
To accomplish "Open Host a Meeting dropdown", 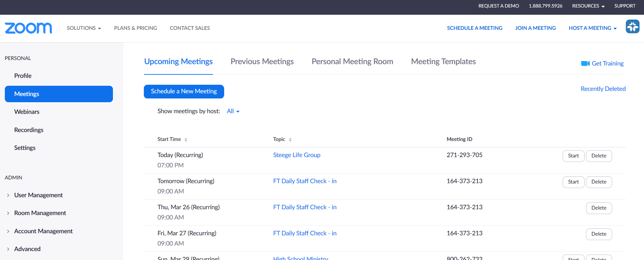I will click(x=593, y=28).
